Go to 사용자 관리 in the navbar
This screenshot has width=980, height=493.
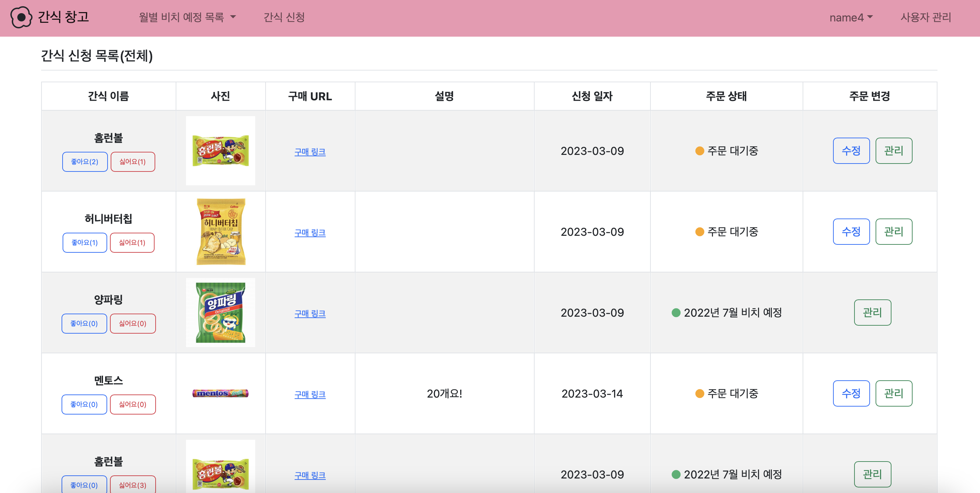point(925,17)
